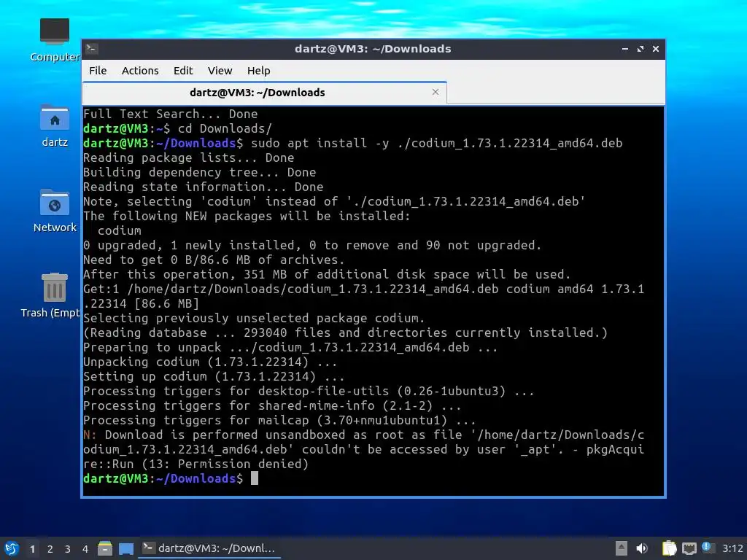Open the File menu

(x=98, y=71)
